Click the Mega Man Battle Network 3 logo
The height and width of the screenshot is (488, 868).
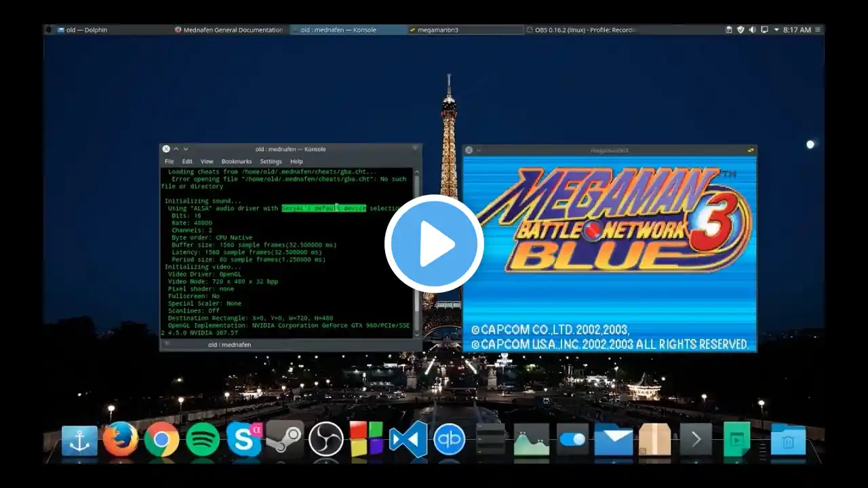pos(614,219)
